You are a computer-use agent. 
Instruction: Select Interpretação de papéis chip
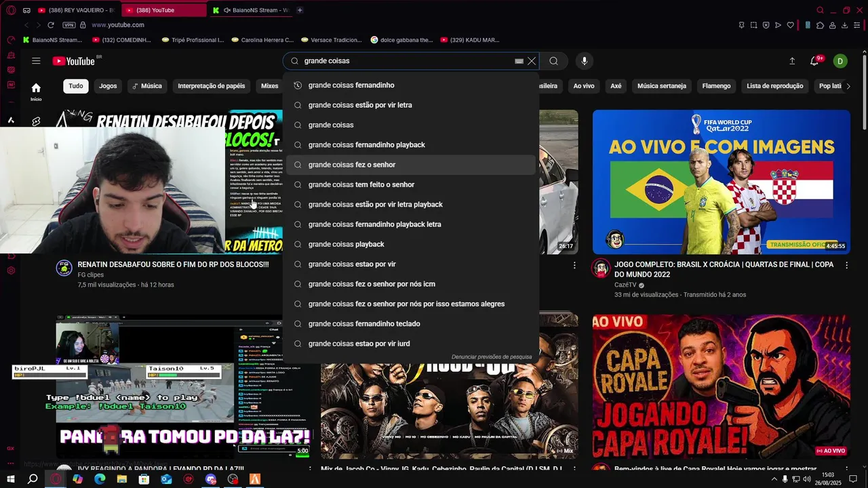(212, 86)
